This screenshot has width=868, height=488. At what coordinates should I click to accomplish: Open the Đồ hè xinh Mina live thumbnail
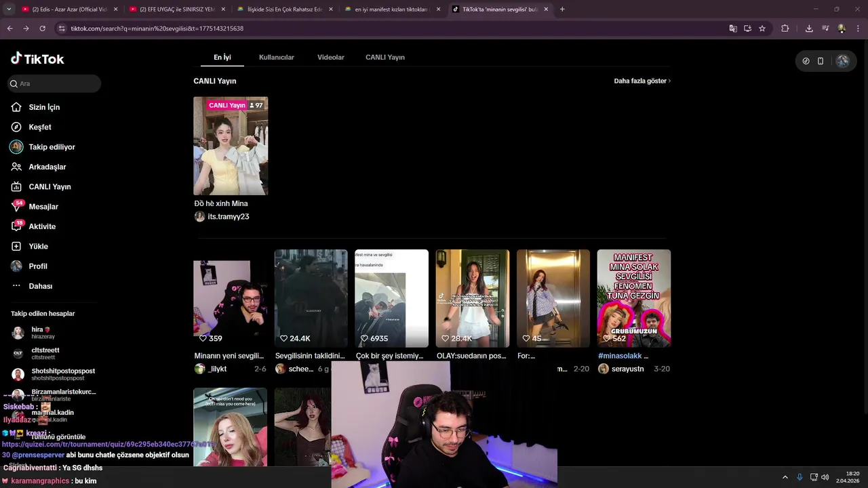pyautogui.click(x=231, y=146)
